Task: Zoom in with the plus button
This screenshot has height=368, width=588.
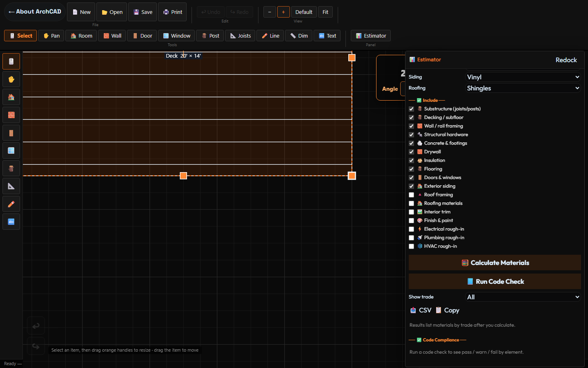Action: [x=283, y=12]
